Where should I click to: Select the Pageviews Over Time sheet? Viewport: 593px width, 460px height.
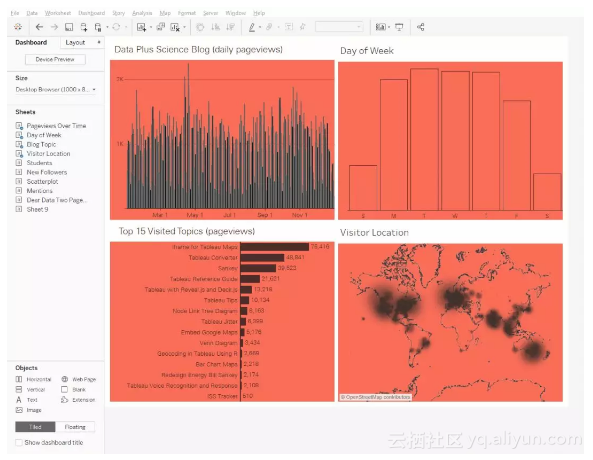point(51,126)
